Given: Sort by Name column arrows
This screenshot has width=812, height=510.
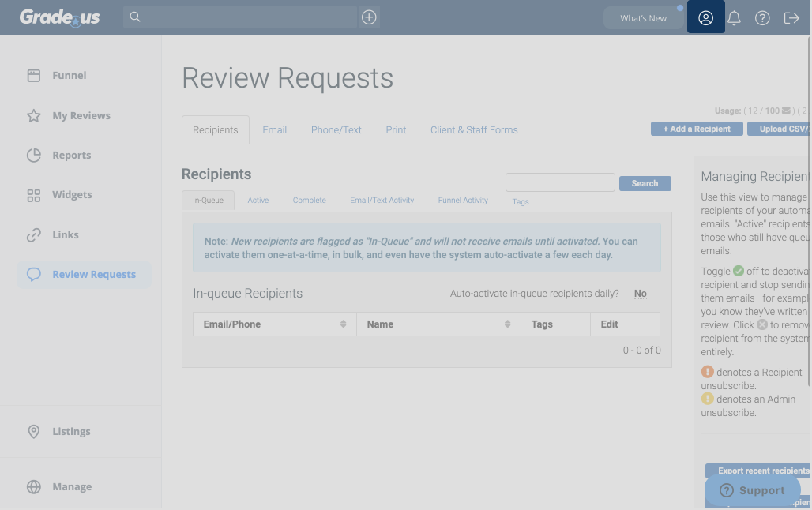Looking at the screenshot, I should pyautogui.click(x=507, y=324).
